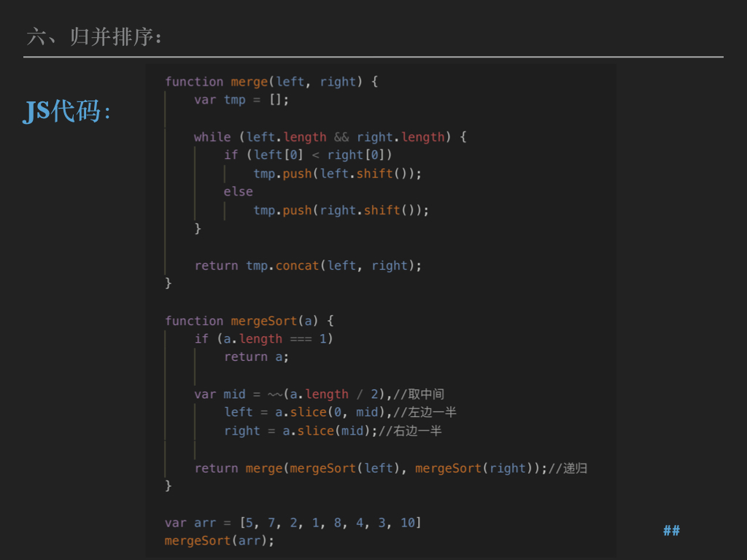Click the slide title "六、归并排序:"
747x560 pixels.
click(94, 36)
